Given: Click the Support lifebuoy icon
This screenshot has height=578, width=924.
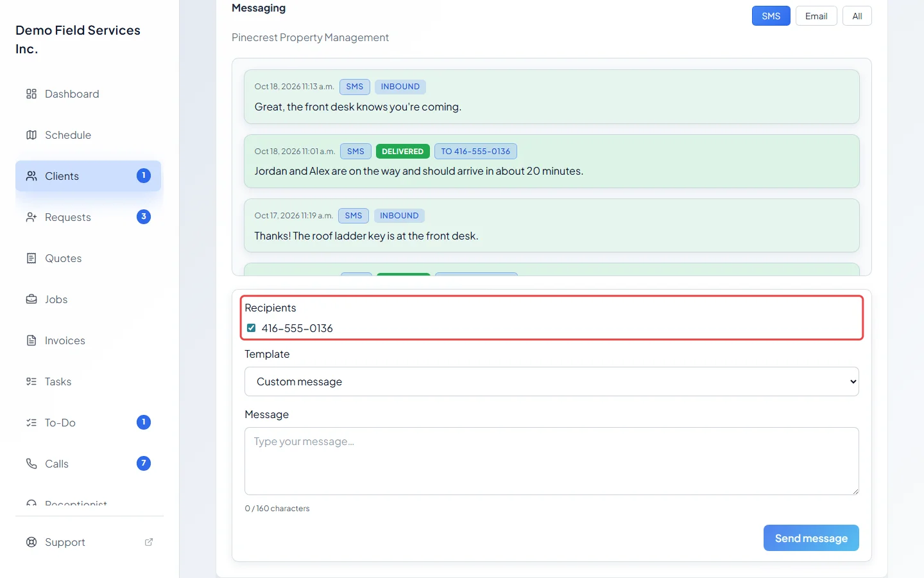Looking at the screenshot, I should [31, 542].
